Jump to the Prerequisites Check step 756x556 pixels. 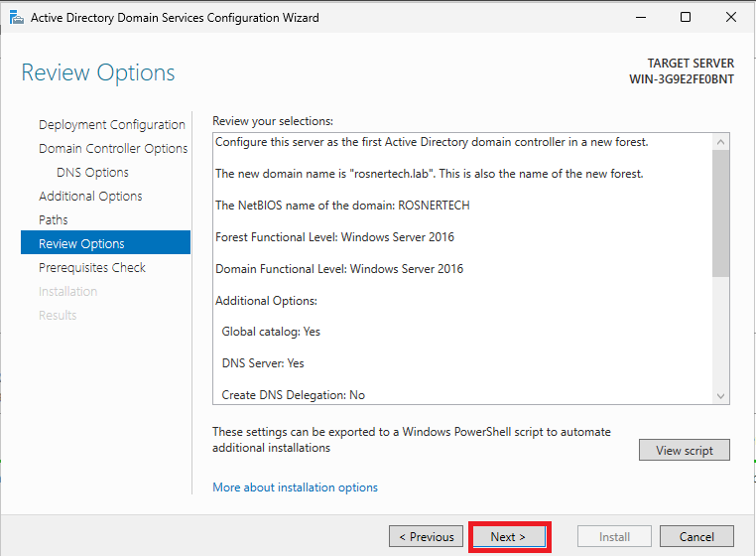(x=92, y=267)
